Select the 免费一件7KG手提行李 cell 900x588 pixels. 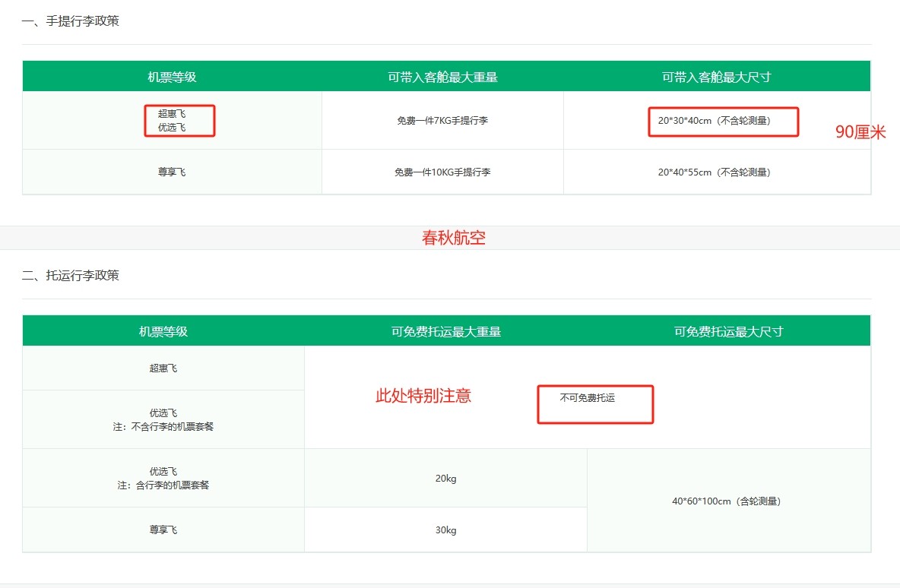442,121
